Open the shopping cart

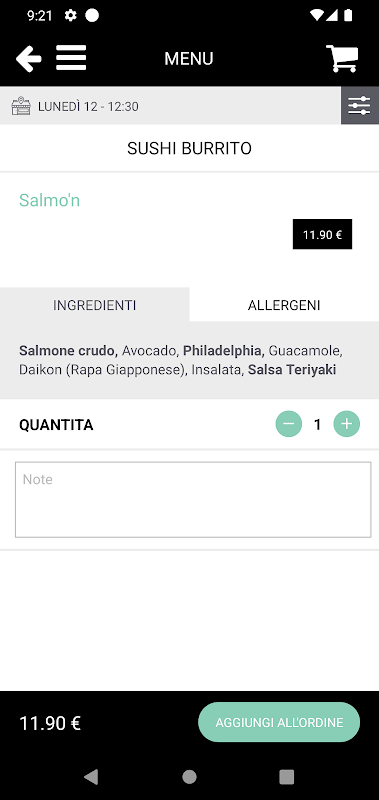coord(342,59)
